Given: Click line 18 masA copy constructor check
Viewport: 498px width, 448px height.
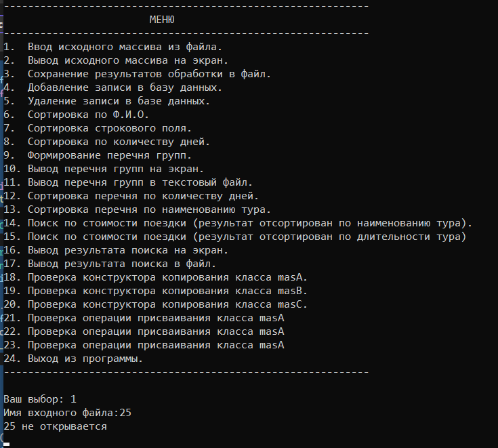Looking at the screenshot, I should 156,277.
